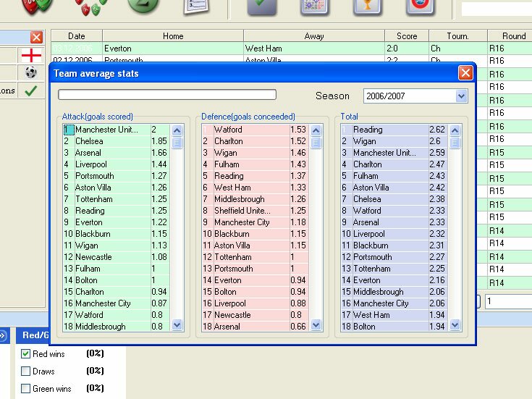
Task: Click the small scattered shields toolbar icon
Action: [x=91, y=7]
